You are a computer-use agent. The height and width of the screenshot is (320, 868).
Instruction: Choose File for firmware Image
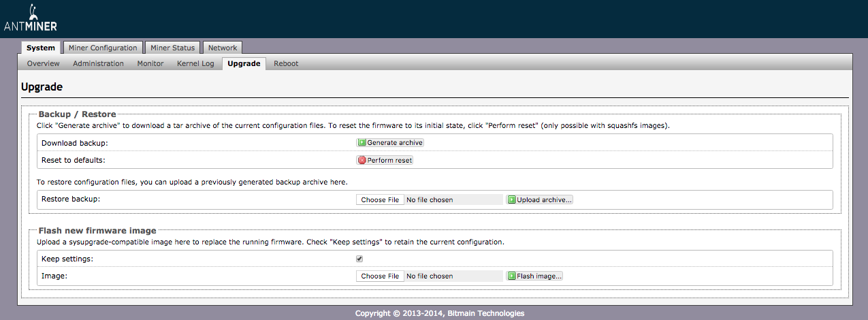point(380,276)
